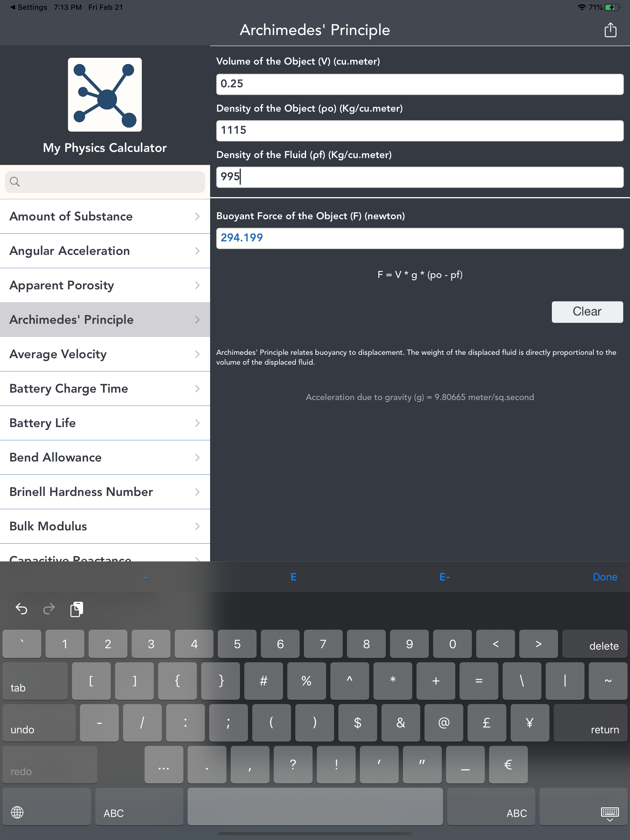
Task: Tap the globe language switcher key
Action: [18, 812]
